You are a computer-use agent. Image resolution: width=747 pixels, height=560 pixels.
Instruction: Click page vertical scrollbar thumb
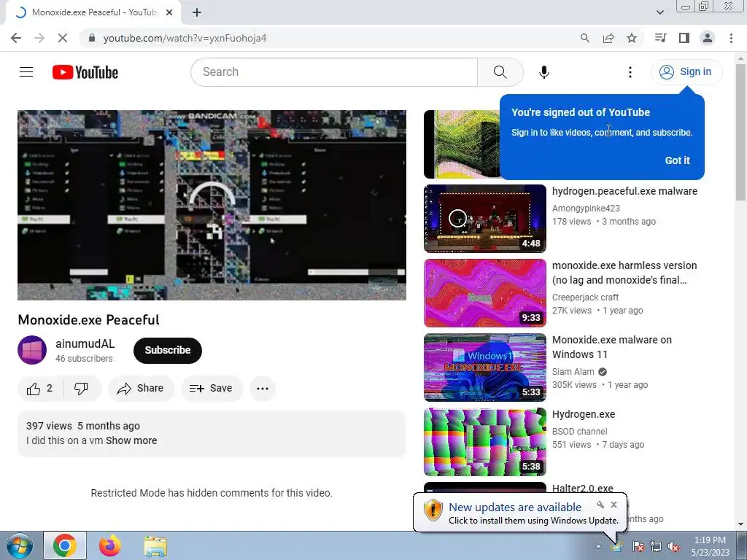pos(741,132)
